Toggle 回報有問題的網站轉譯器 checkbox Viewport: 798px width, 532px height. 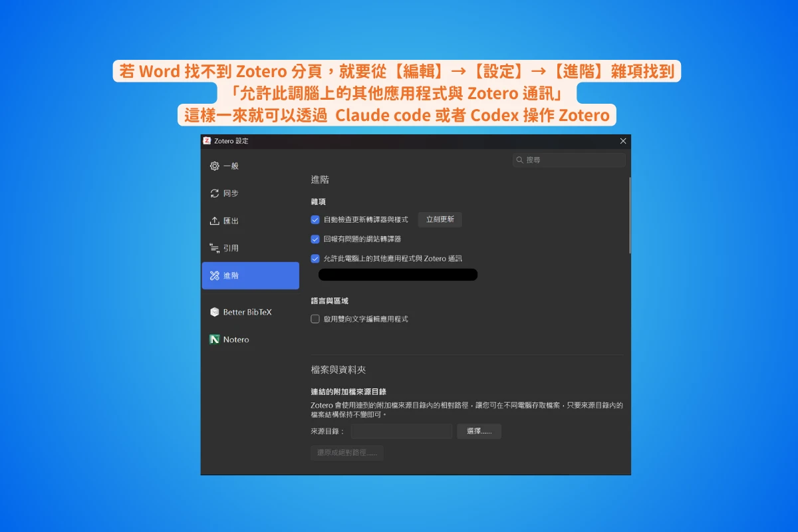click(x=315, y=239)
